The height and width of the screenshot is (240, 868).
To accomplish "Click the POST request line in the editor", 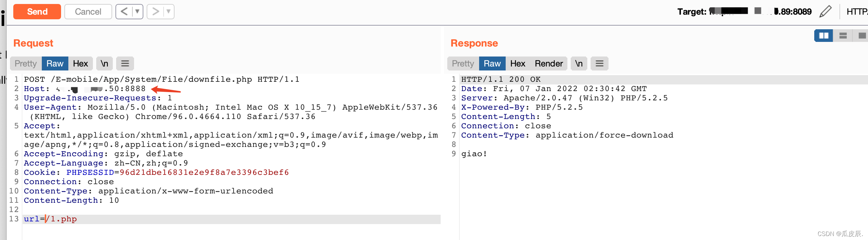I will click(x=161, y=79).
